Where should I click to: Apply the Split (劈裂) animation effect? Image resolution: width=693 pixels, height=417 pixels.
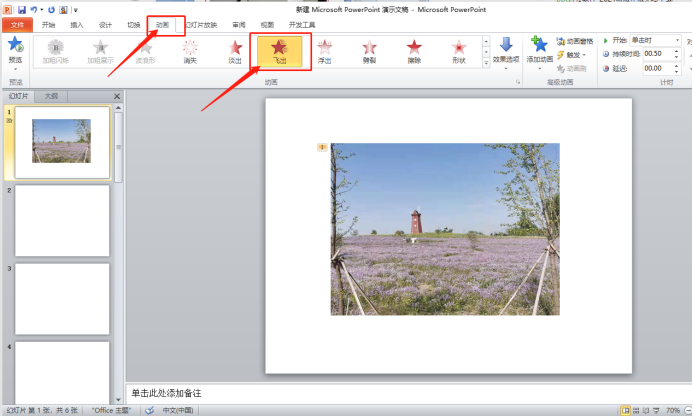369,54
